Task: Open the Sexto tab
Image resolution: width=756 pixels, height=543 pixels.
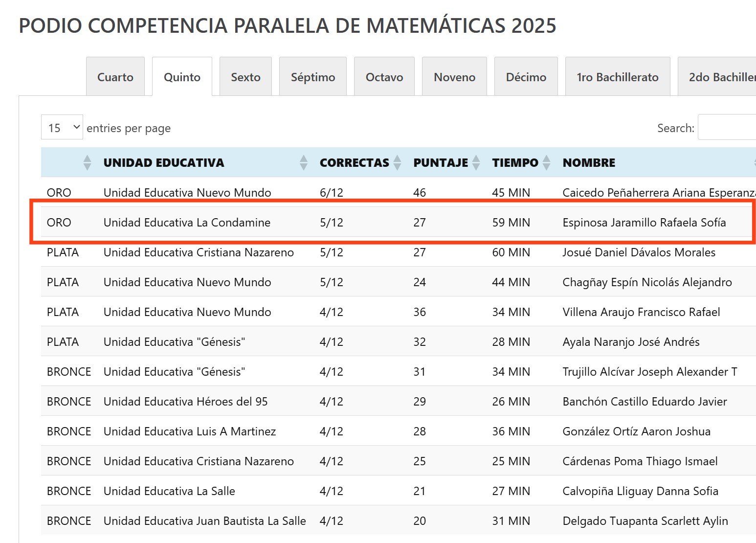Action: (x=245, y=77)
